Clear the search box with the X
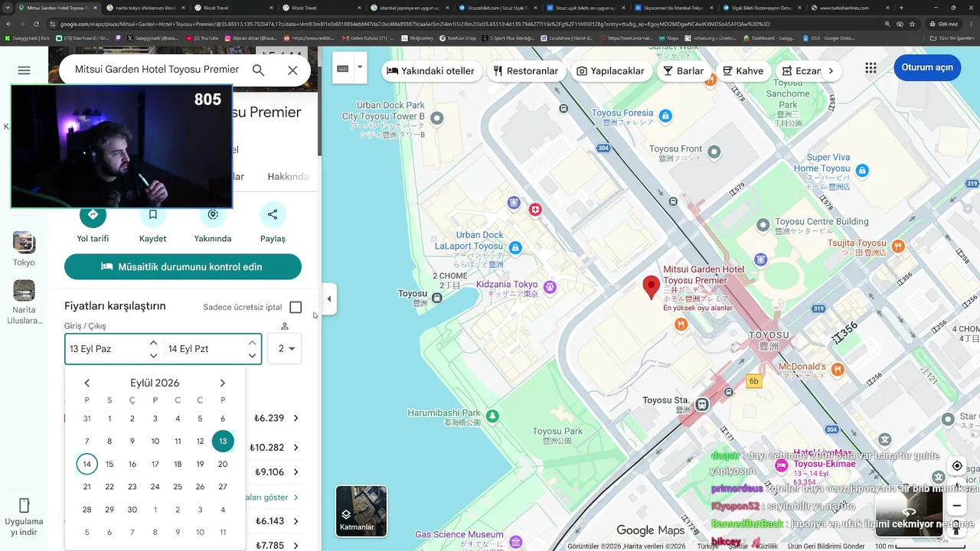Screen dimensions: 980x551 click(x=292, y=70)
